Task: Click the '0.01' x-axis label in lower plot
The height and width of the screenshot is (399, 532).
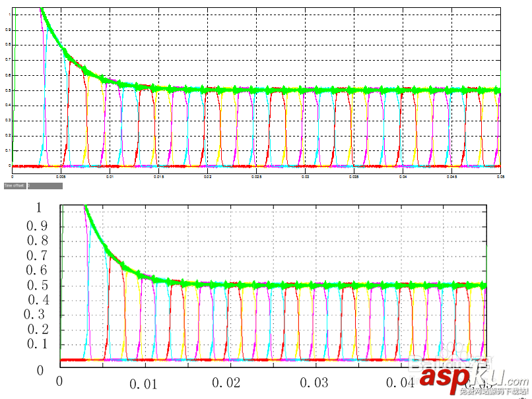Action: (143, 384)
